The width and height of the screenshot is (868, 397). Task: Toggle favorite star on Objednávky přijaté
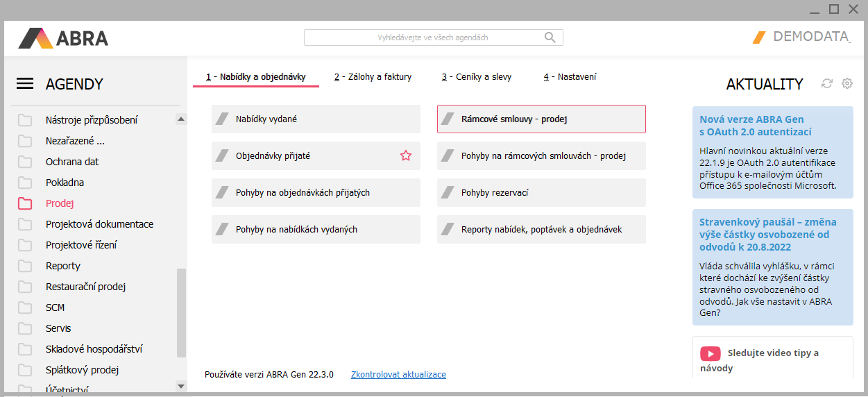406,156
